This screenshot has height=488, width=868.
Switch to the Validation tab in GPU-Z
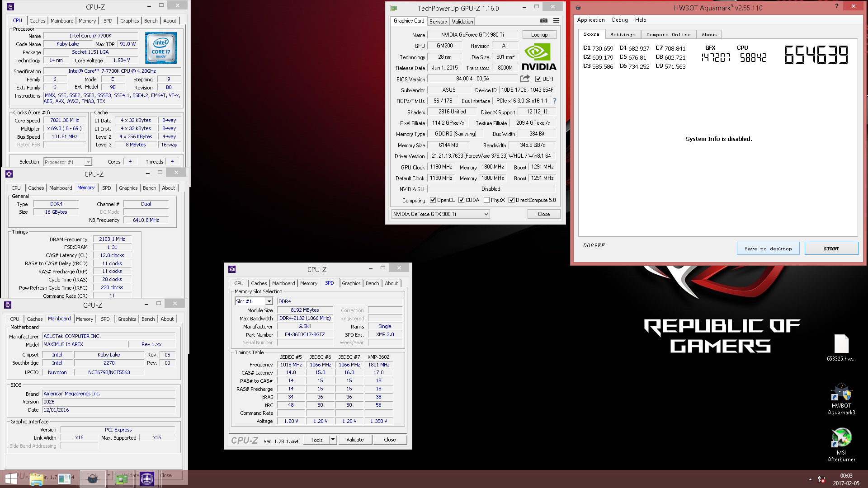[x=462, y=22]
